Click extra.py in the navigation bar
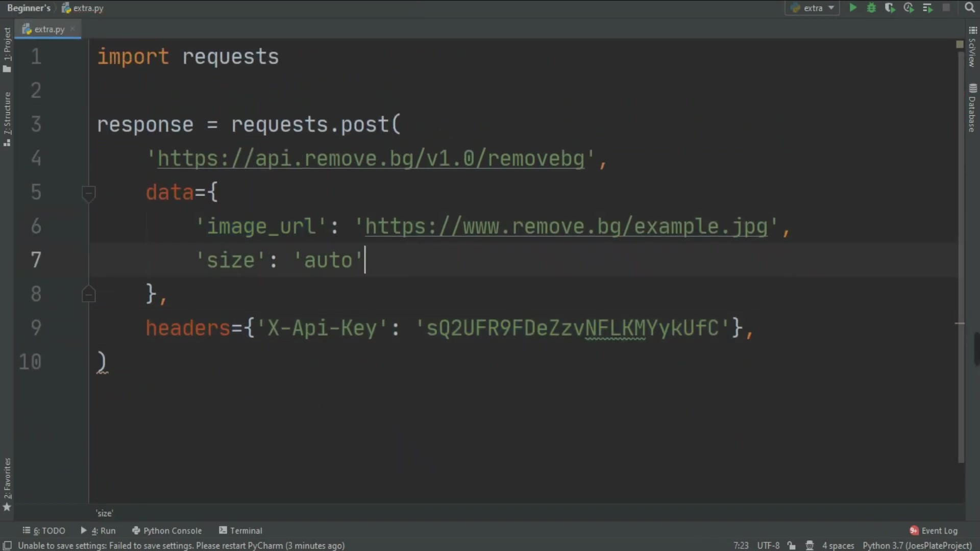Viewport: 980px width, 551px height. pyautogui.click(x=83, y=8)
